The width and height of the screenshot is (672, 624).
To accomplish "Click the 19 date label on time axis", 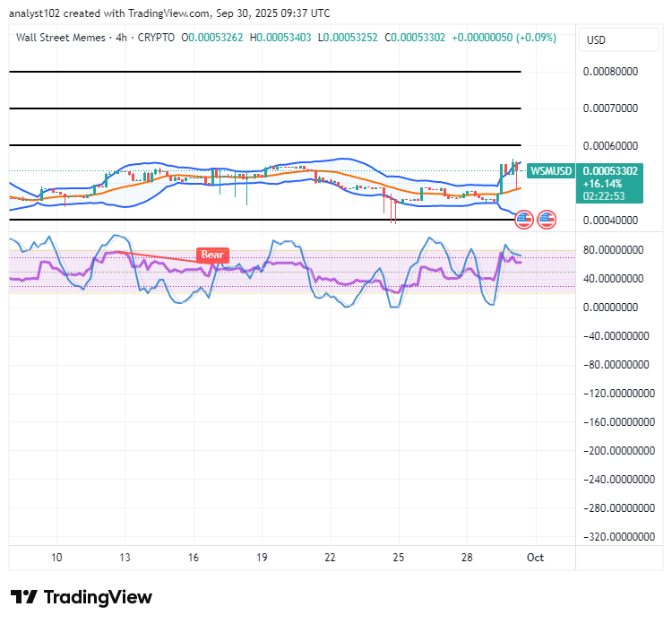I will click(262, 558).
